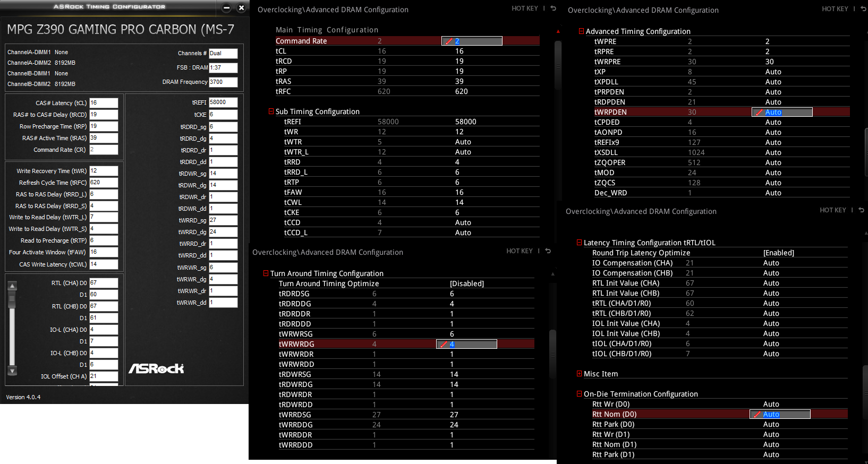Click the tREFI field in ASRock configurator

pyautogui.click(x=223, y=102)
